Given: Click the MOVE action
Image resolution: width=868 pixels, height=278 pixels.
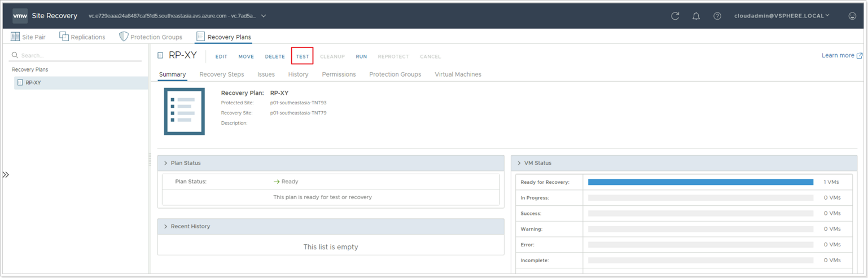Looking at the screenshot, I should [246, 56].
